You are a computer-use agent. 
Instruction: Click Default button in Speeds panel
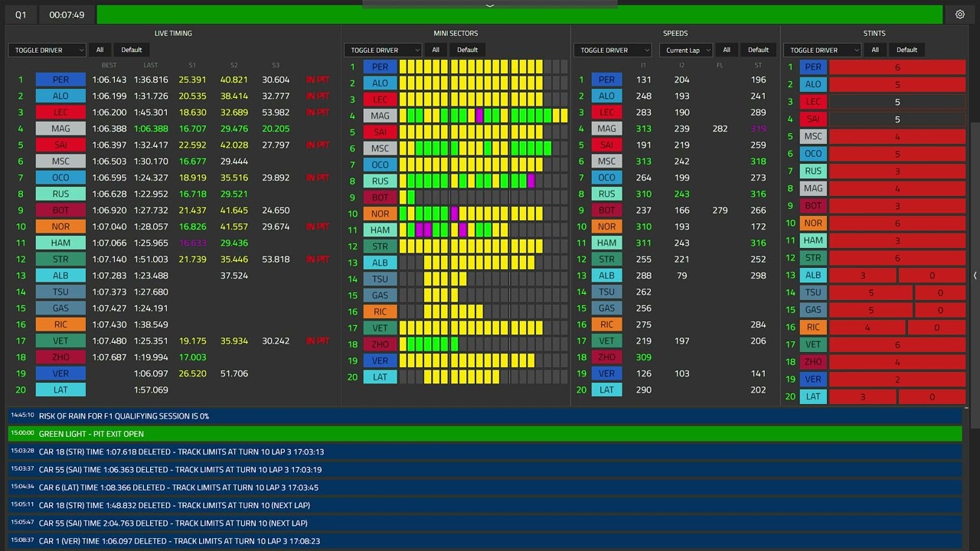(x=758, y=50)
